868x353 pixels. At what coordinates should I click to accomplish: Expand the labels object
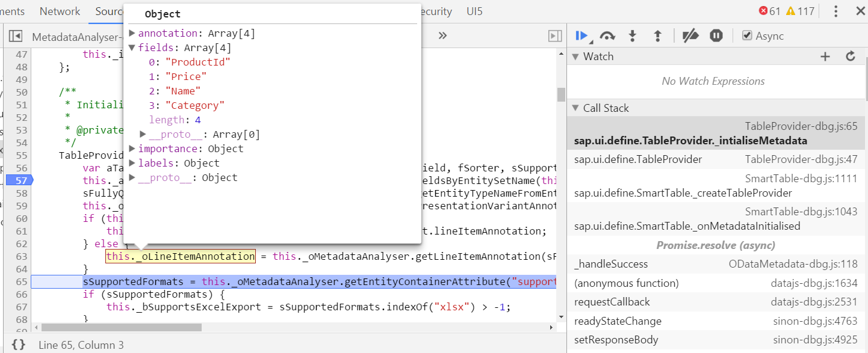132,163
